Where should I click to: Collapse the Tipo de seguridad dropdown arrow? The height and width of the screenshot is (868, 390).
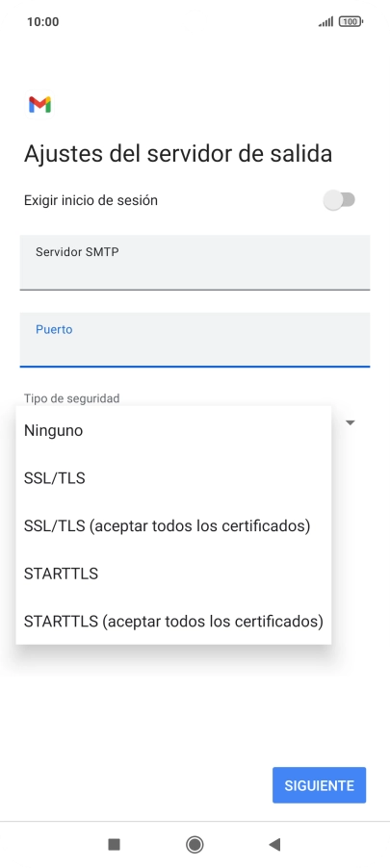point(351,422)
